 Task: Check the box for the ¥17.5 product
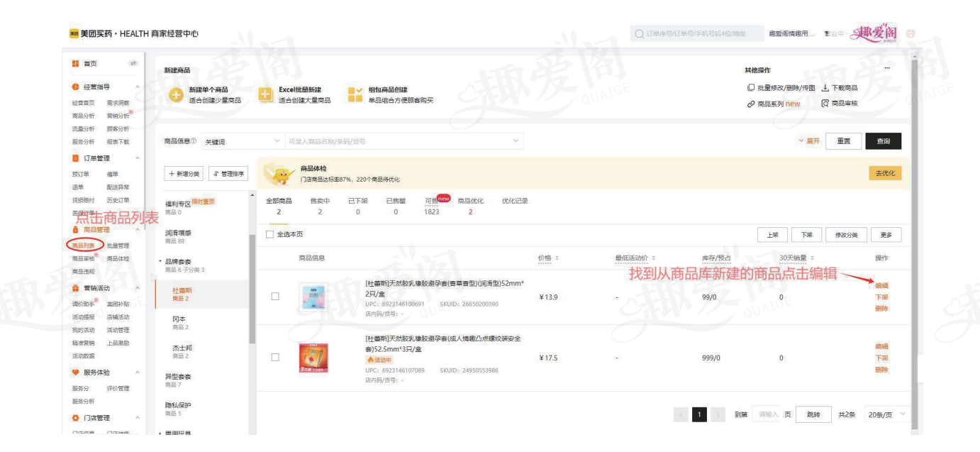coord(275,358)
